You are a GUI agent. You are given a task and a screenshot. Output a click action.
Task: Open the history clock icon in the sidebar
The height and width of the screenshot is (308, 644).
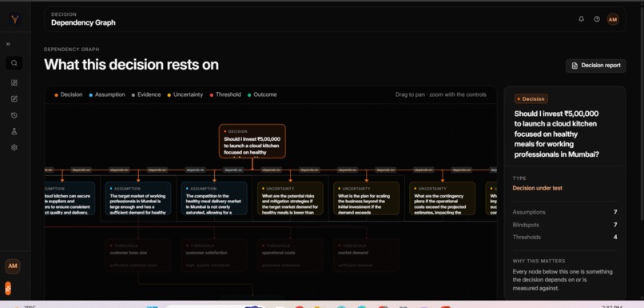click(14, 115)
